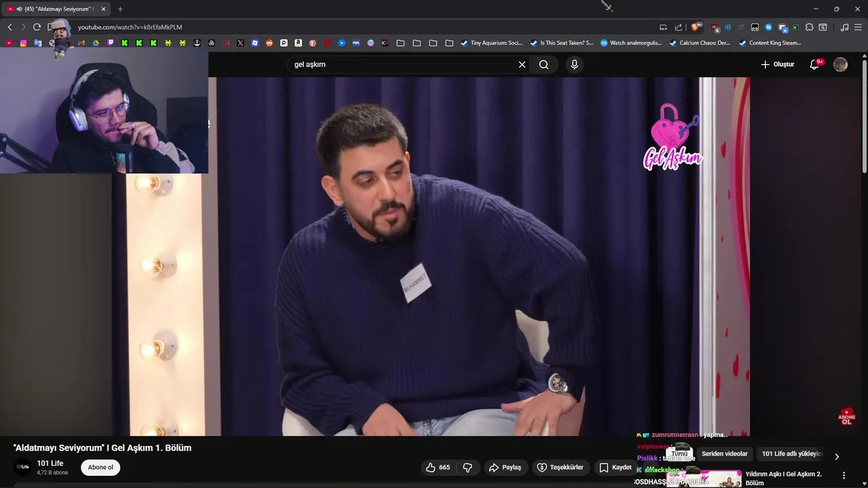Like the video with thumbs up
The width and height of the screenshot is (868, 488).
click(x=438, y=467)
